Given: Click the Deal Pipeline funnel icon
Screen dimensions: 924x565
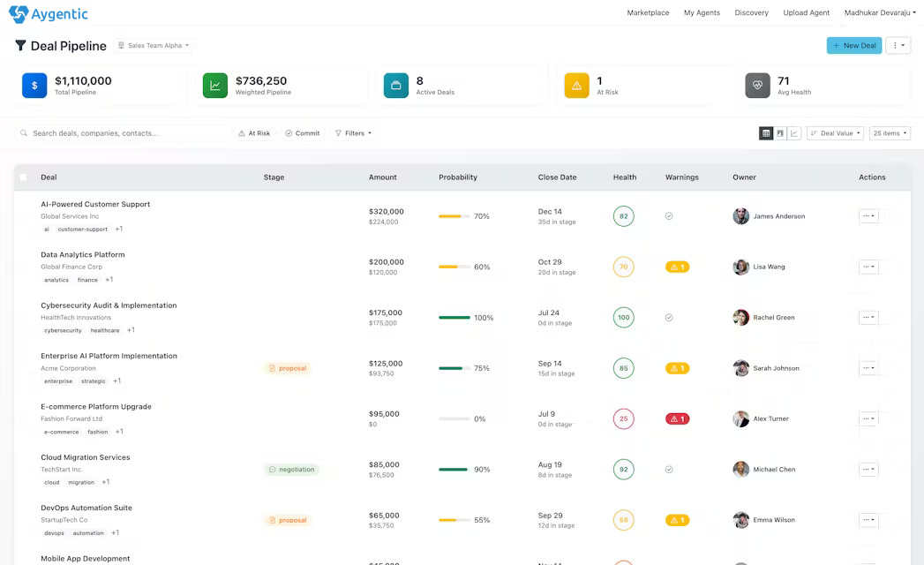Looking at the screenshot, I should pos(20,45).
